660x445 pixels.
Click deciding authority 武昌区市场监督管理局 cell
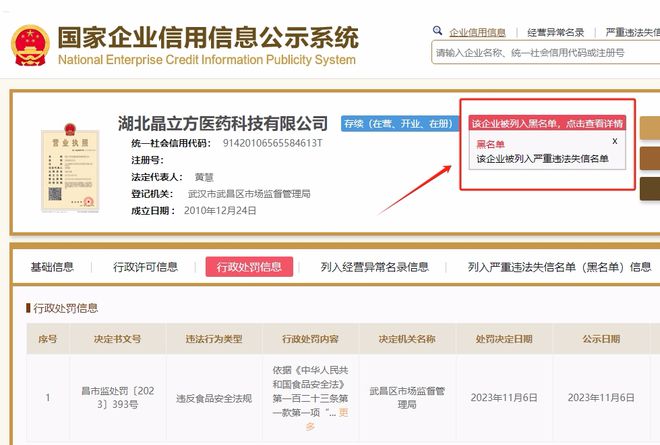(407, 397)
